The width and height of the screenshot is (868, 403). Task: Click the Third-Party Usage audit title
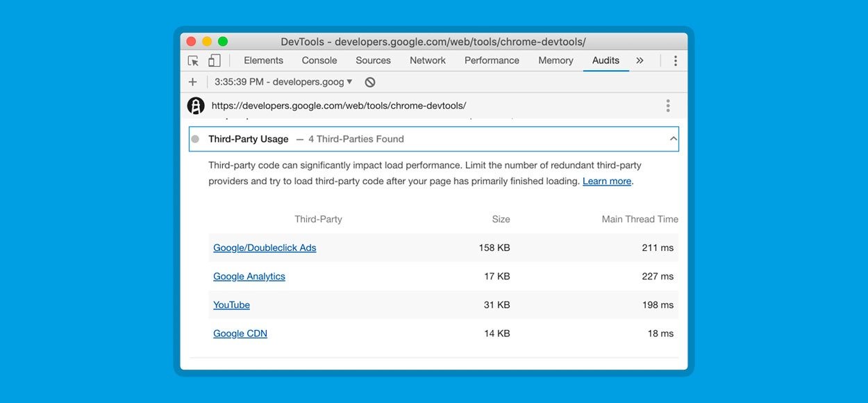(249, 139)
